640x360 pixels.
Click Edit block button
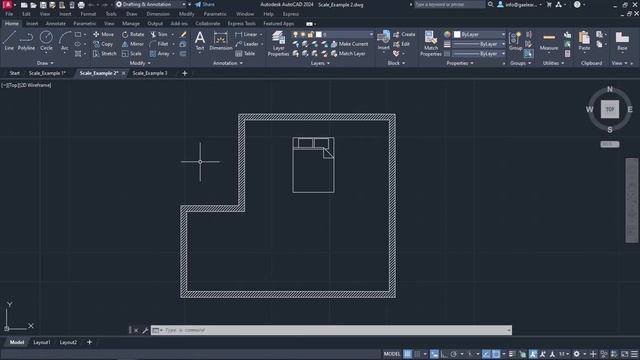point(402,44)
